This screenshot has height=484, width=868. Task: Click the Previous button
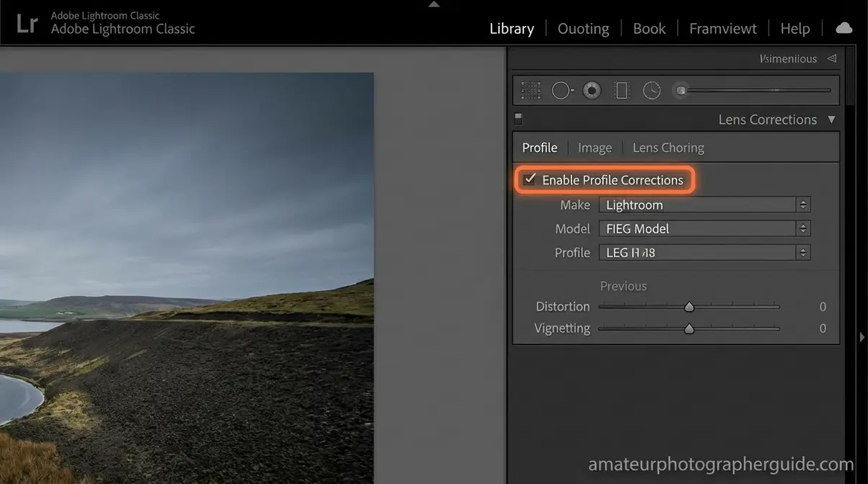[x=623, y=285]
